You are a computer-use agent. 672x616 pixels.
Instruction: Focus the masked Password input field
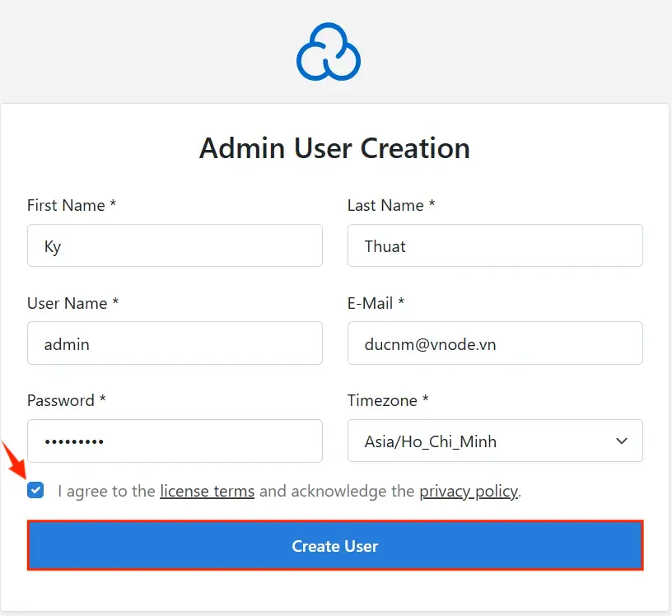[175, 441]
